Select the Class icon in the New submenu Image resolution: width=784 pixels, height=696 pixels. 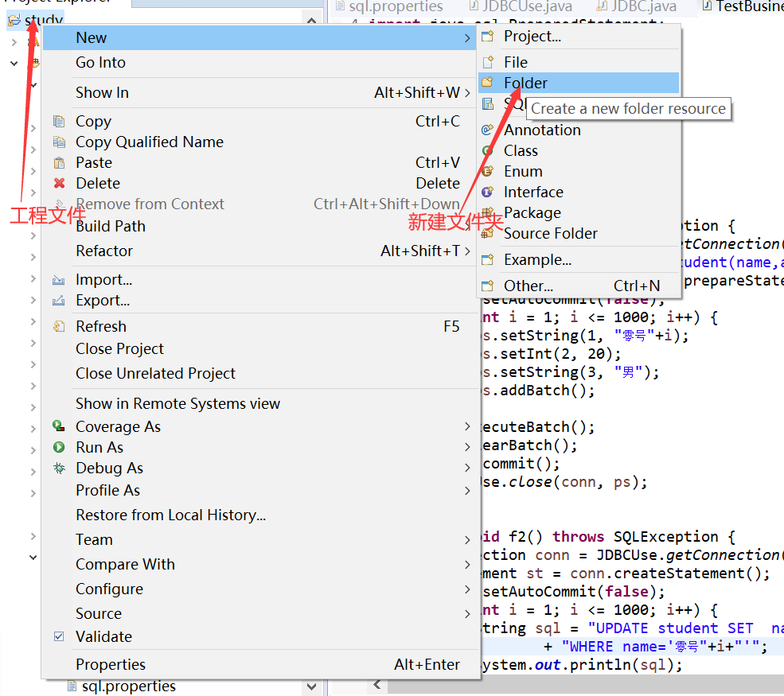tap(487, 150)
